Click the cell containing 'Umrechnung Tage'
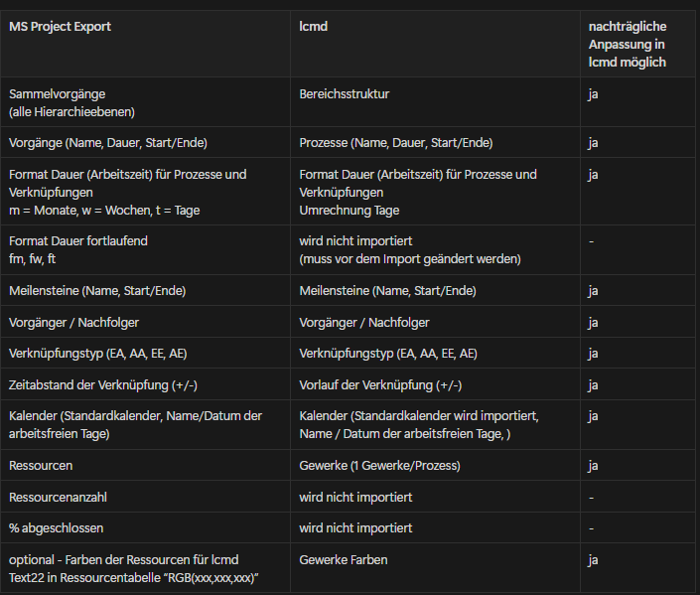 (x=435, y=192)
